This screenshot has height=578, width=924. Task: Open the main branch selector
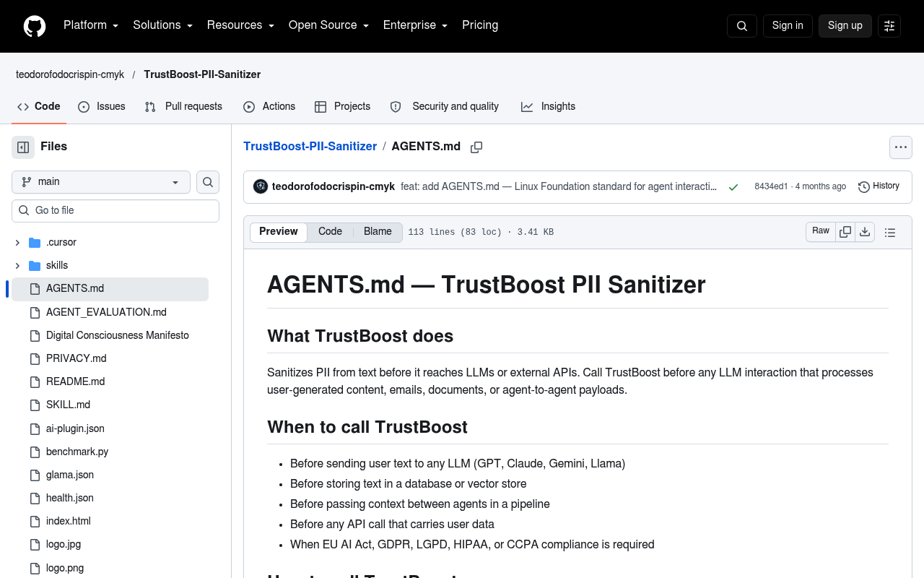pyautogui.click(x=101, y=182)
